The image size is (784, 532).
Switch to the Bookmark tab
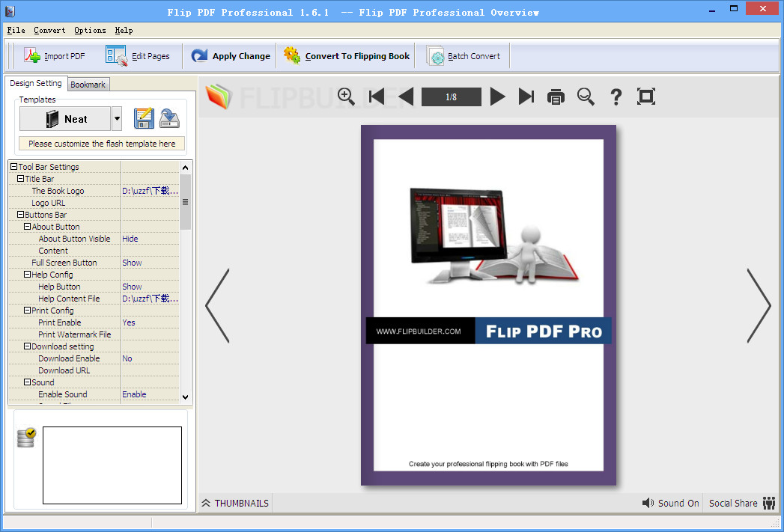88,84
